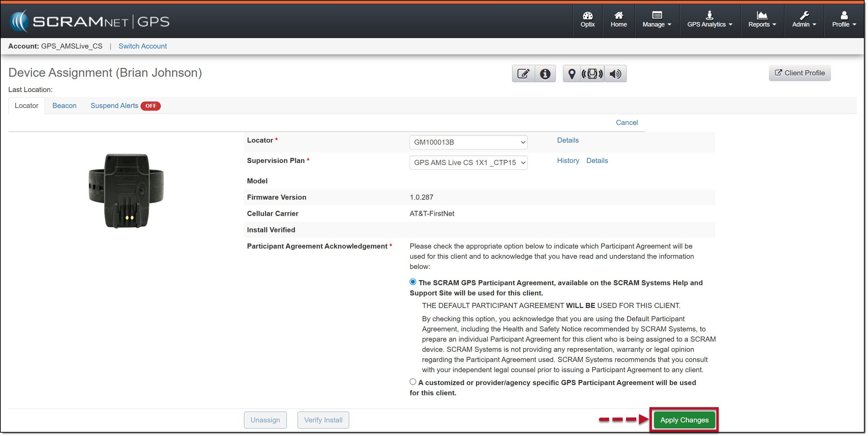Click the vibrate device icon button
The height and width of the screenshot is (436, 868).
click(x=592, y=74)
